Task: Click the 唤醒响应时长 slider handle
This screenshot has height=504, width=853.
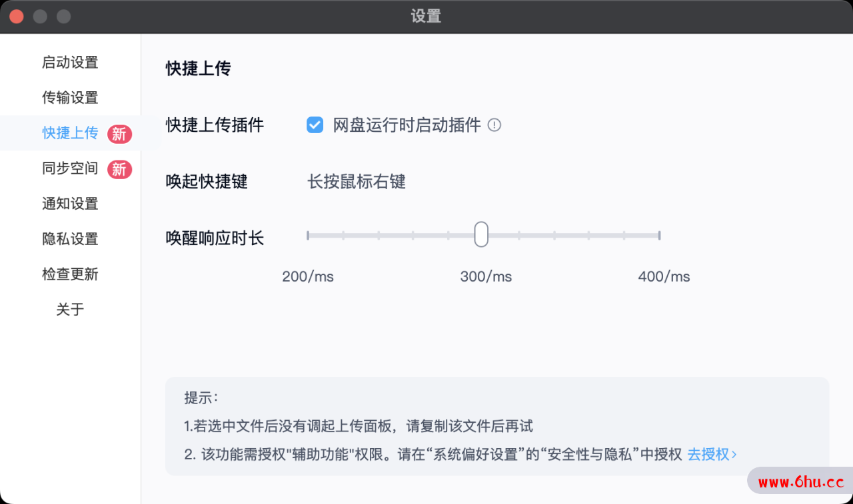Action: click(481, 235)
